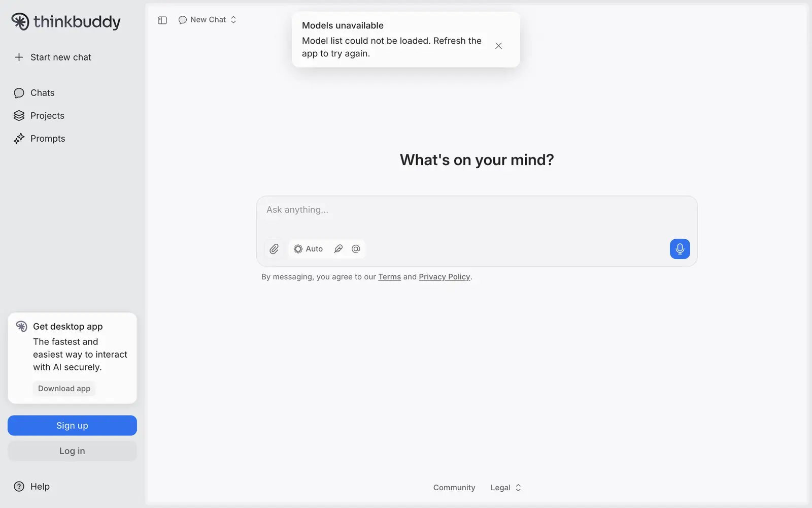Image resolution: width=812 pixels, height=508 pixels.
Task: Dismiss the Models unavailable notification
Action: pos(498,46)
